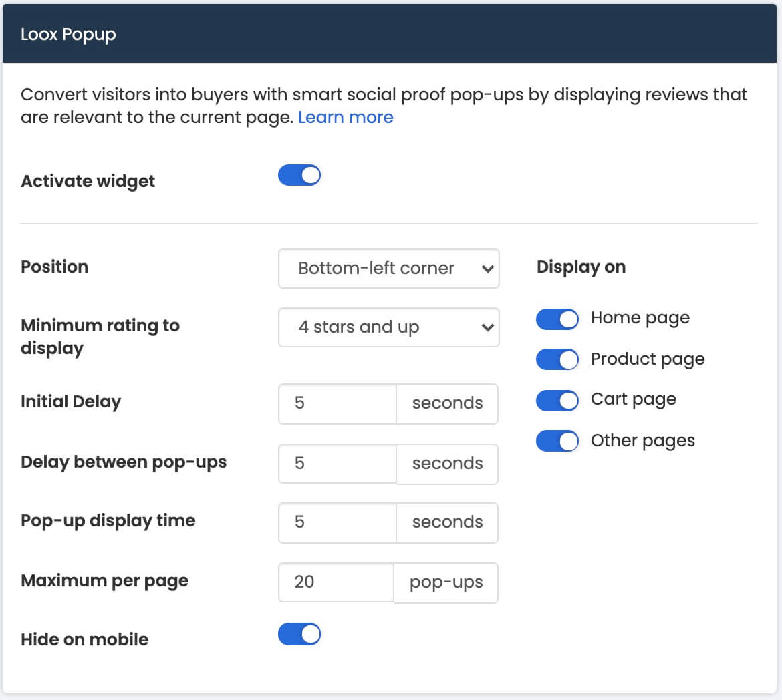Open the Position dropdown

point(388,269)
